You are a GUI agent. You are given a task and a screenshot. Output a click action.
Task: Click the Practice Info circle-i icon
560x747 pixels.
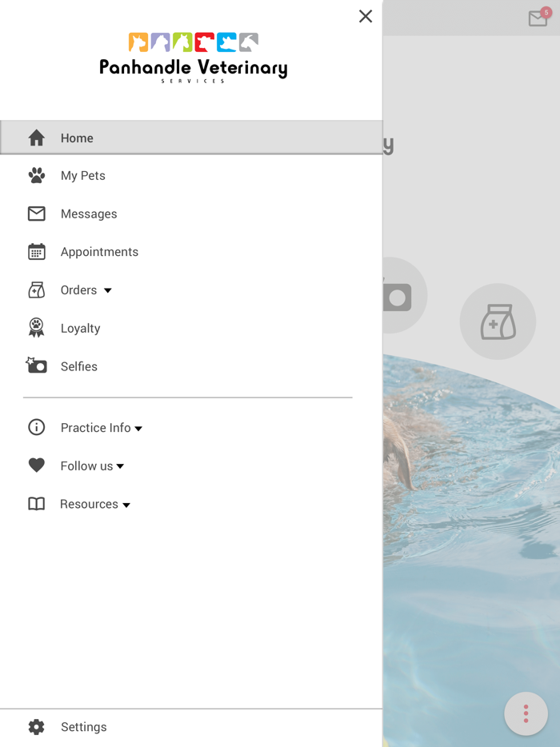tap(36, 427)
